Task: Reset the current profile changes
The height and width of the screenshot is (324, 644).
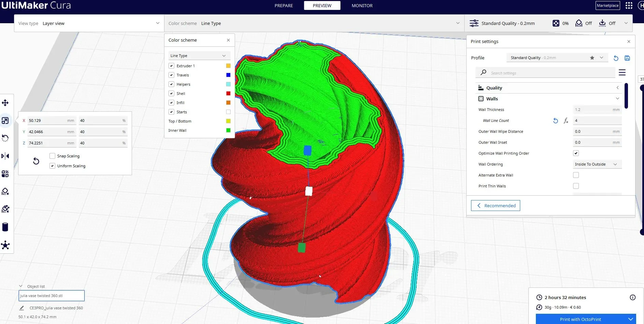Action: point(616,58)
